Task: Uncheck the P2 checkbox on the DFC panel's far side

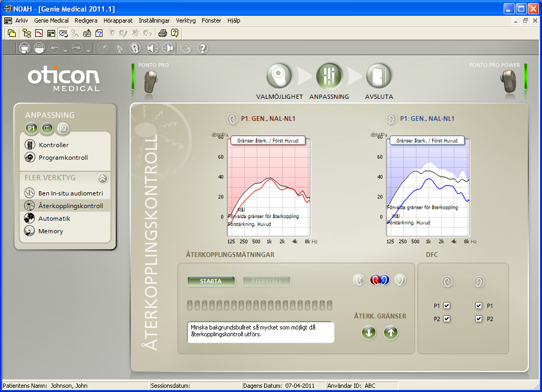Action: click(478, 318)
